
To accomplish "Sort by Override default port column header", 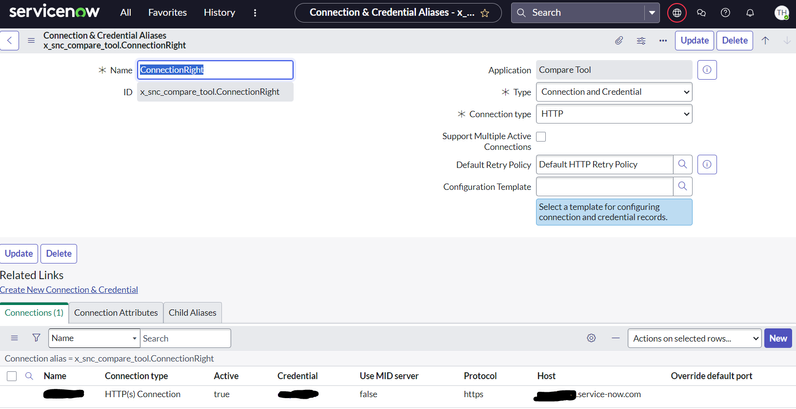I will (x=712, y=376).
